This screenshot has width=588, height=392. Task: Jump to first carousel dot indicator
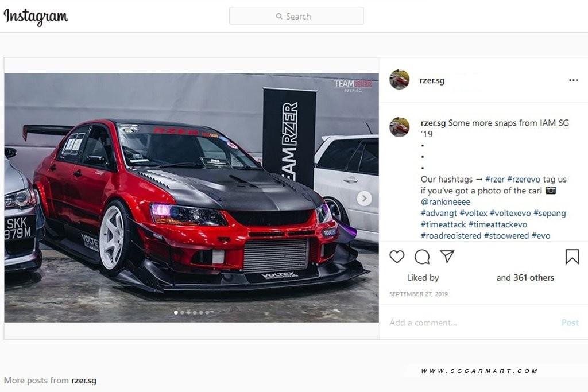pos(176,312)
